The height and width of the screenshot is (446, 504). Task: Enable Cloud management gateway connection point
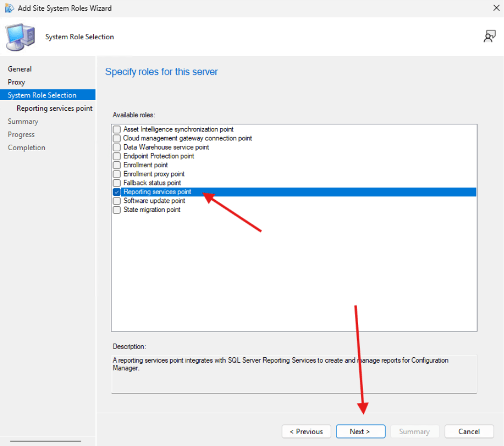[117, 138]
